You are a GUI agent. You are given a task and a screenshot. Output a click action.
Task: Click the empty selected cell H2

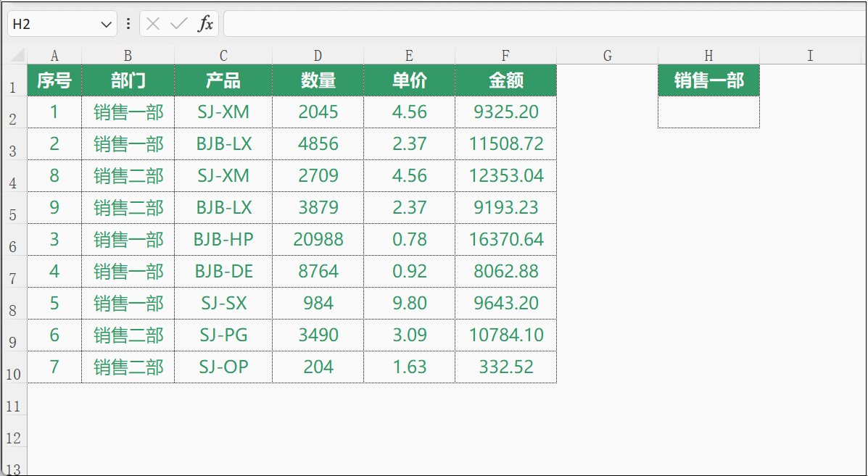[708, 112]
